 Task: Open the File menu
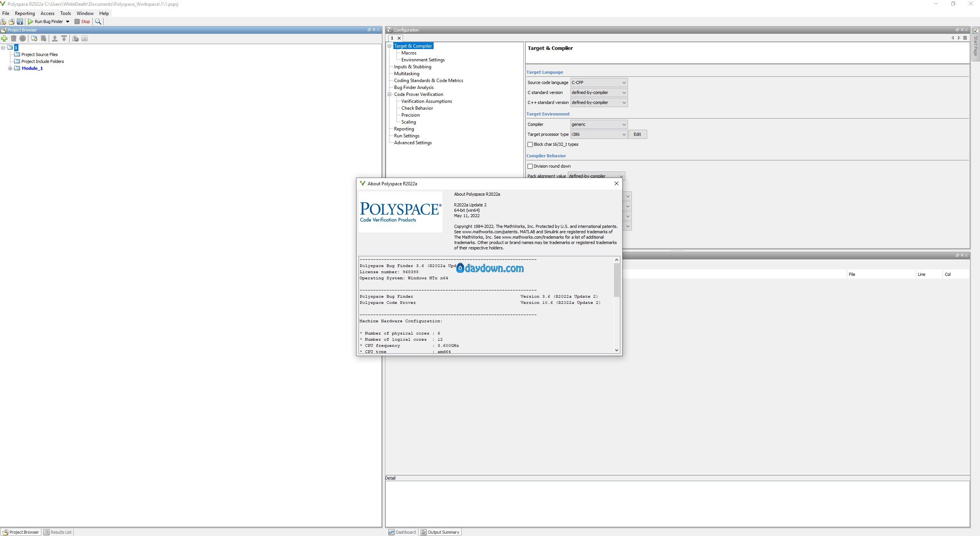[6, 13]
